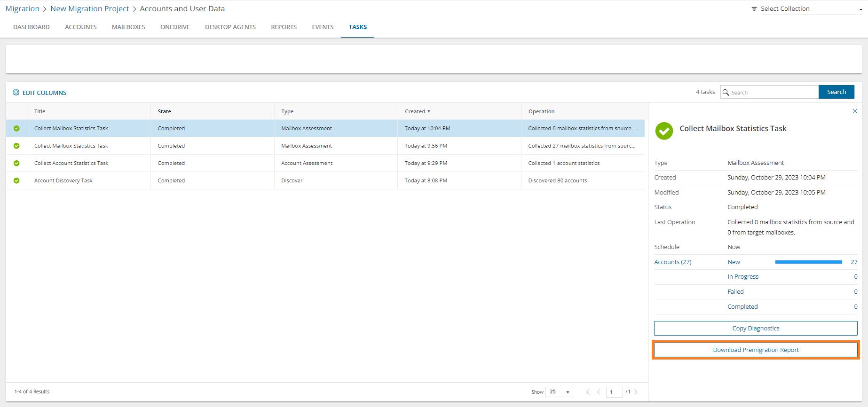Click the magnifier icon in search box

tap(726, 93)
